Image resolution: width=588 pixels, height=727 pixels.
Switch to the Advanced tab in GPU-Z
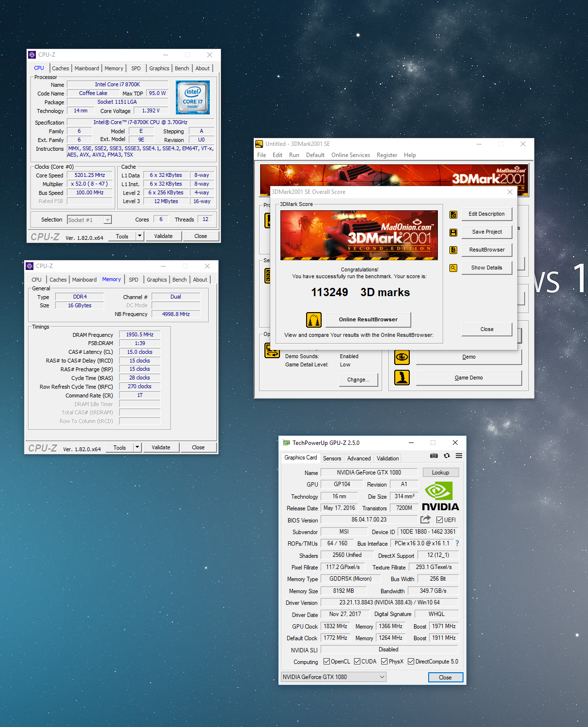pyautogui.click(x=359, y=458)
